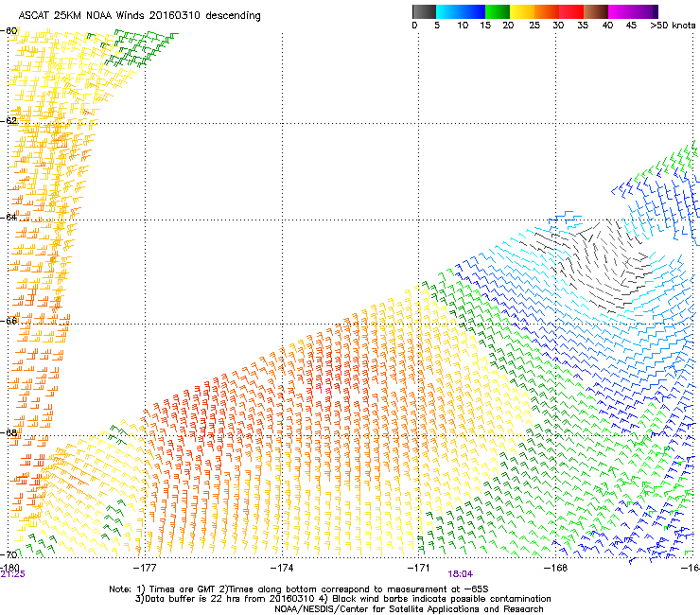The image size is (700, 615).
Task: Pick the yellow 20-25 knots legend segment
Action: pyautogui.click(x=522, y=11)
